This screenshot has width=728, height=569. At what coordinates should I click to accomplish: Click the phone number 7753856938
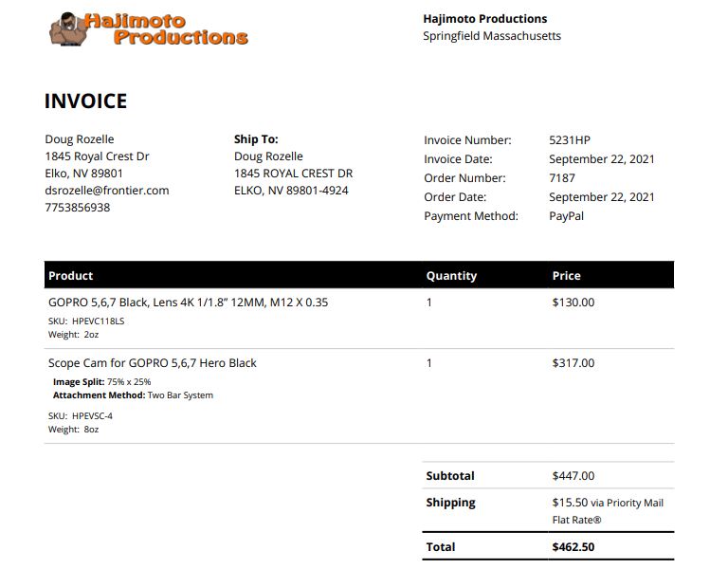(x=78, y=208)
